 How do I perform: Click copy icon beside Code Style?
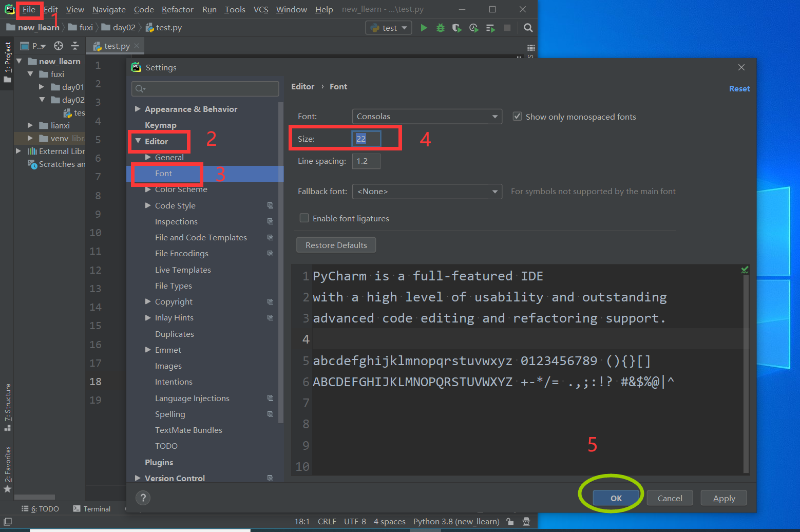270,205
